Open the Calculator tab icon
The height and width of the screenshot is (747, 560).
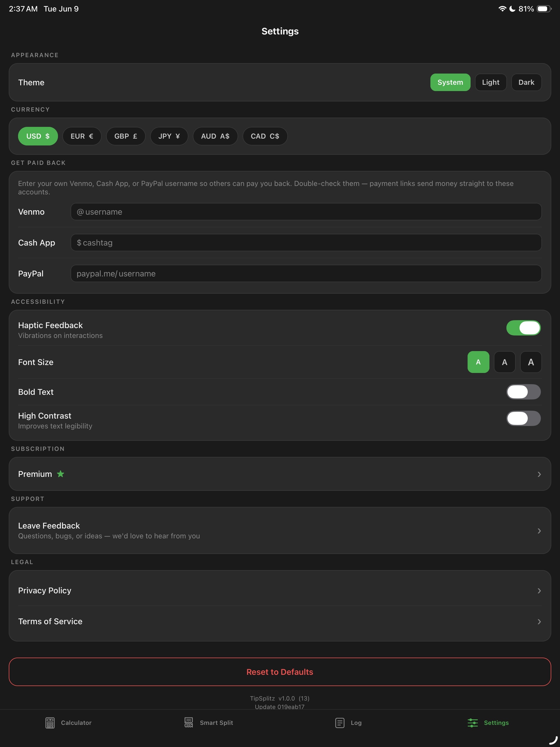(x=50, y=723)
